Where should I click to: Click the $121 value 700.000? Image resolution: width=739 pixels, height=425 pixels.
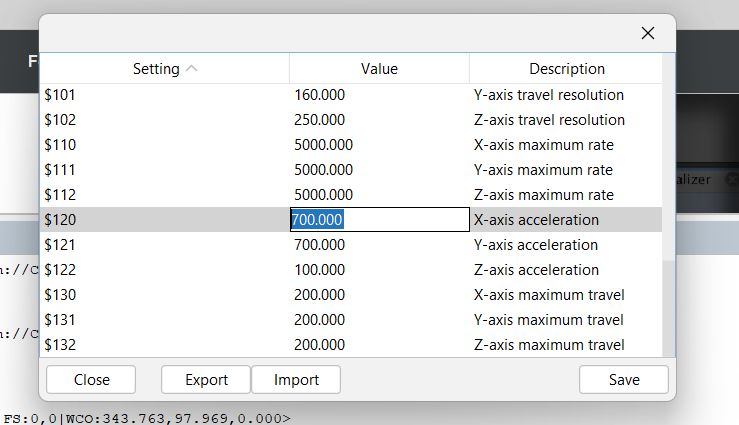pyautogui.click(x=320, y=245)
